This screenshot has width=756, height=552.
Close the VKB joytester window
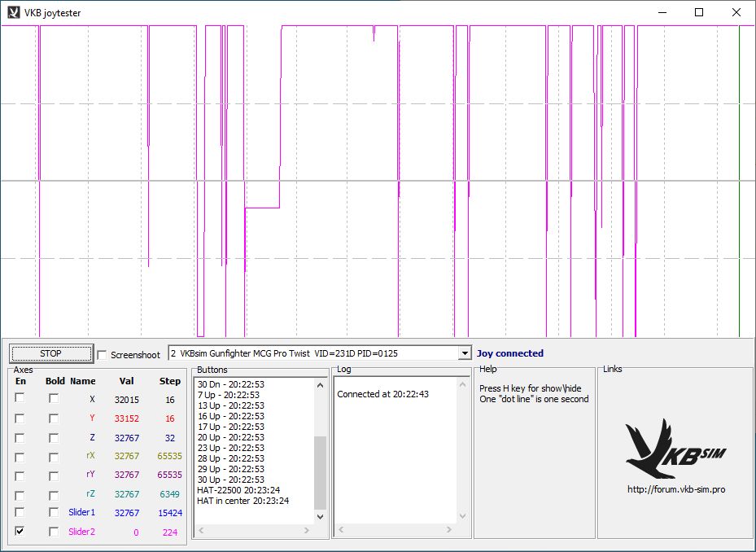click(736, 12)
